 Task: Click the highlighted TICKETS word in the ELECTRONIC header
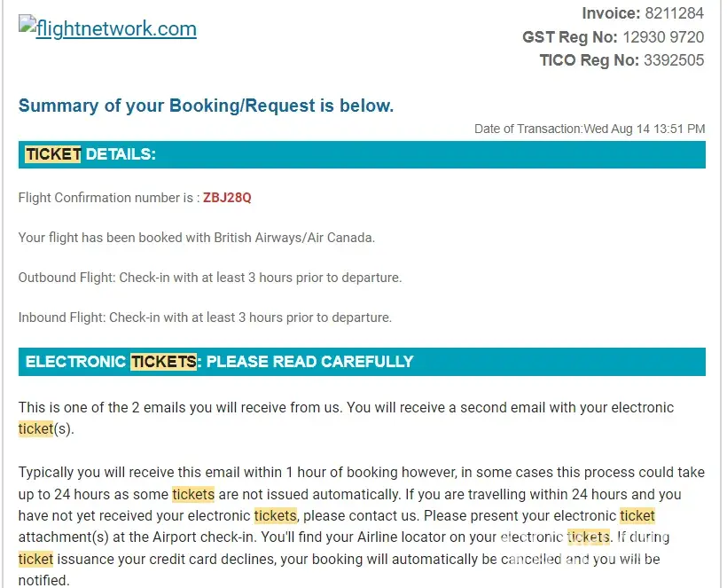point(163,362)
